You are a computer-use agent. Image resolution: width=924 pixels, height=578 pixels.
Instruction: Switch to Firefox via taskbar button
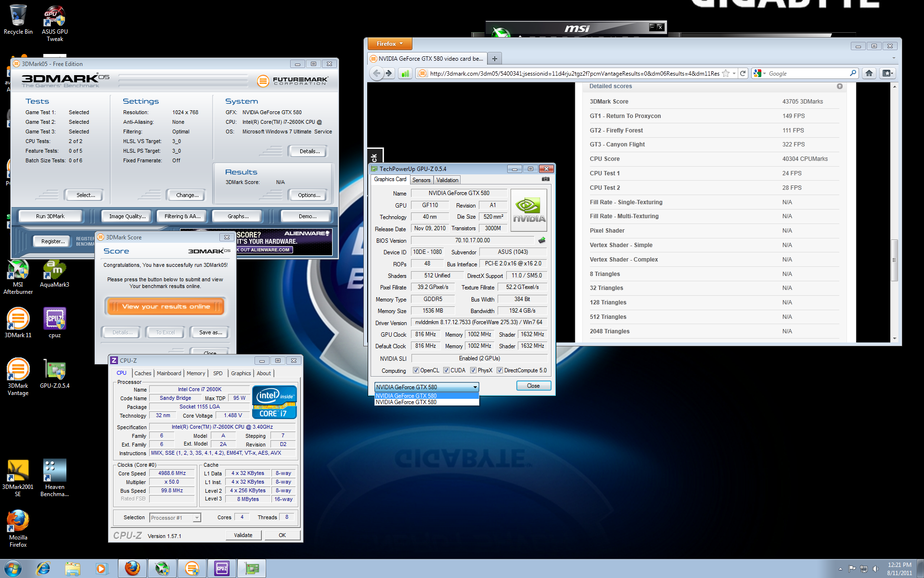pos(132,568)
